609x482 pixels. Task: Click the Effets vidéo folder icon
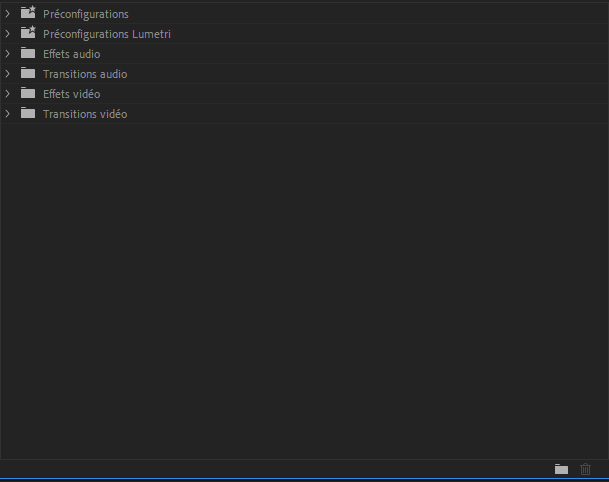coord(28,94)
